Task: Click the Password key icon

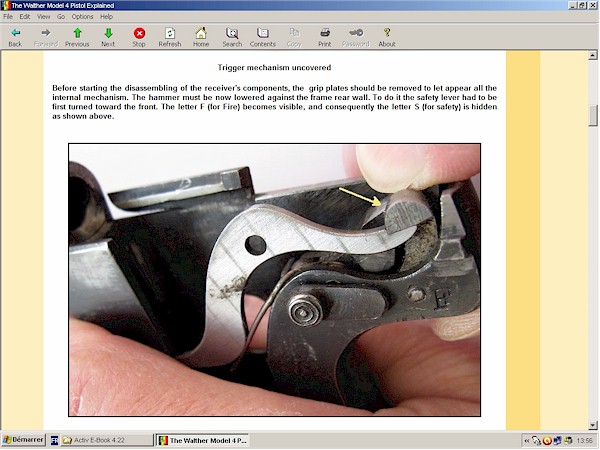Action: click(x=356, y=38)
